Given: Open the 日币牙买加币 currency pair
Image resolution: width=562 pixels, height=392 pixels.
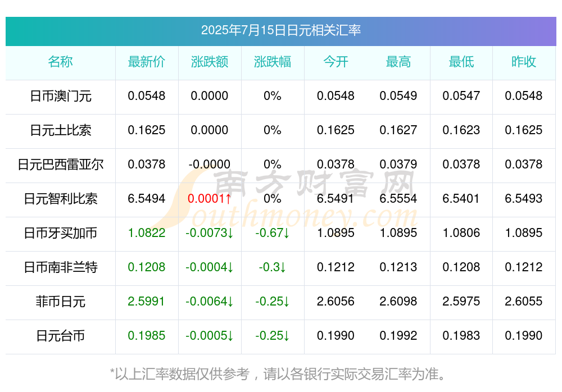Looking at the screenshot, I should click(x=61, y=233).
